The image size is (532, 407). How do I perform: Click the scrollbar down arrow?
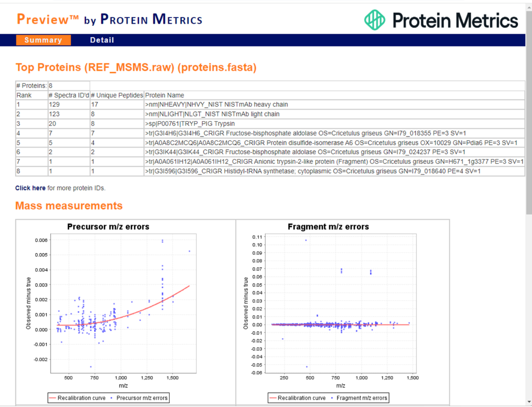529,402
